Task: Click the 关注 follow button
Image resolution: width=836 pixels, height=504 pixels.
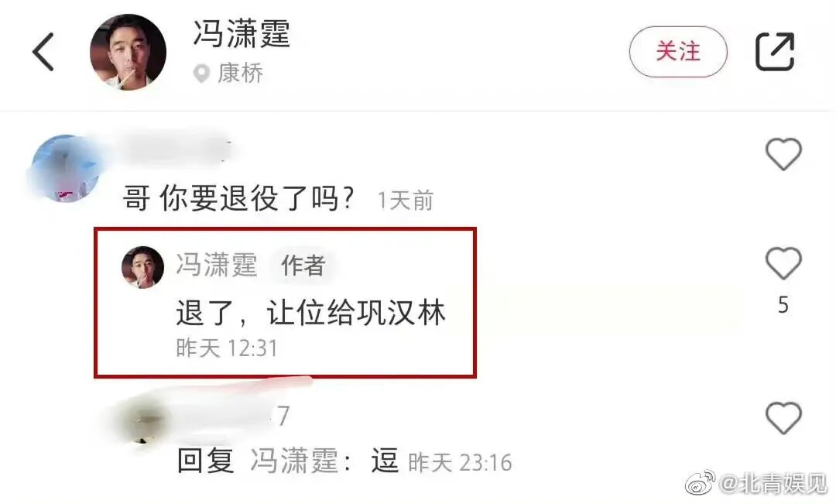Action: coord(678,52)
